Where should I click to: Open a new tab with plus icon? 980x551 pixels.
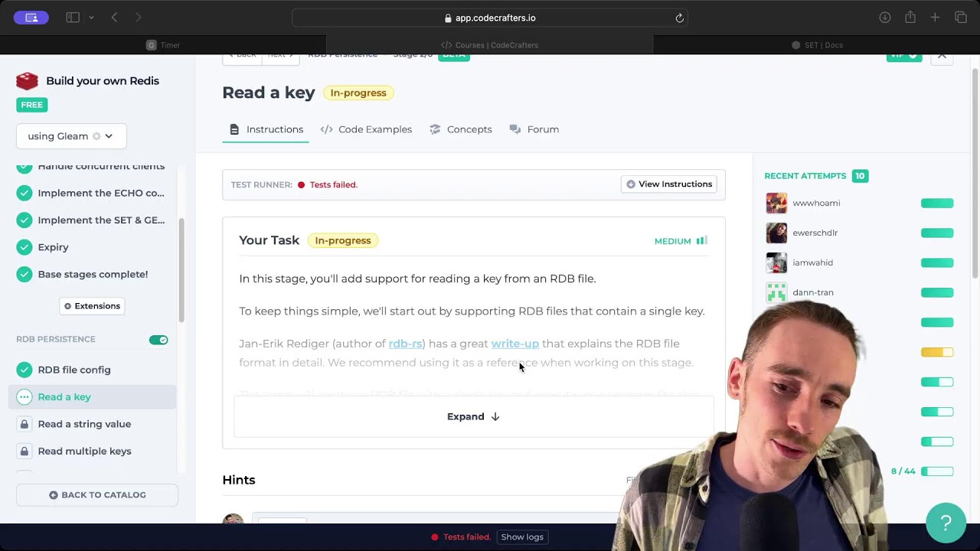click(935, 18)
